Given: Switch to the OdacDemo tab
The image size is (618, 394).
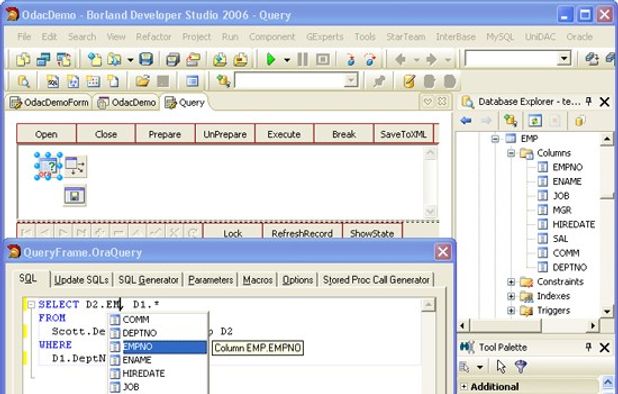Looking at the screenshot, I should [127, 102].
